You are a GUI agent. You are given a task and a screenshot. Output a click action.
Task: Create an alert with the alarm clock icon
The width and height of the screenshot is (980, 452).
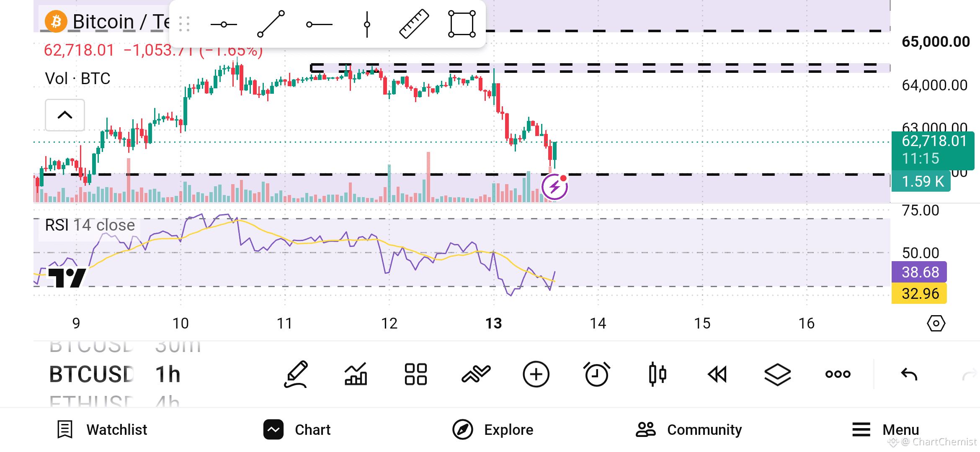click(596, 374)
